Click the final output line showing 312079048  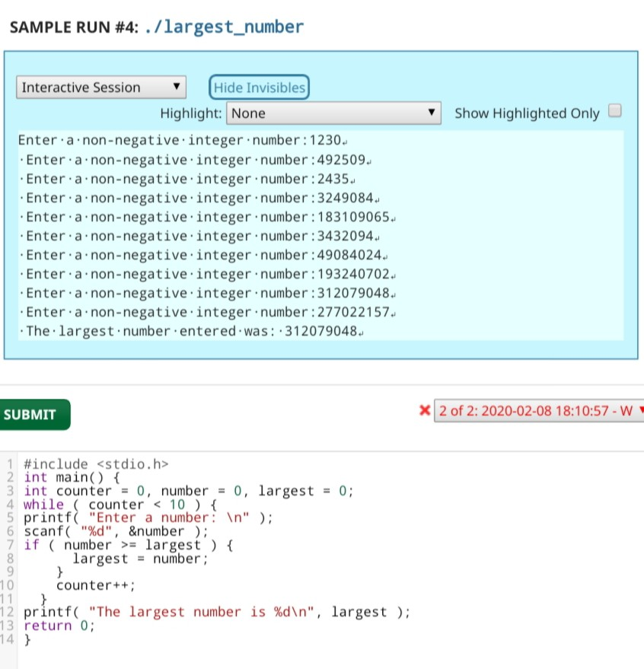(x=190, y=330)
